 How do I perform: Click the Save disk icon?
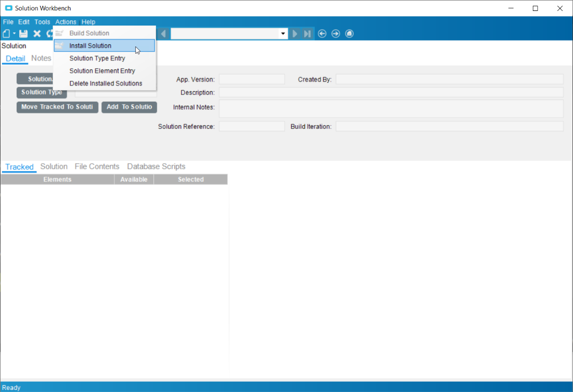tap(23, 34)
